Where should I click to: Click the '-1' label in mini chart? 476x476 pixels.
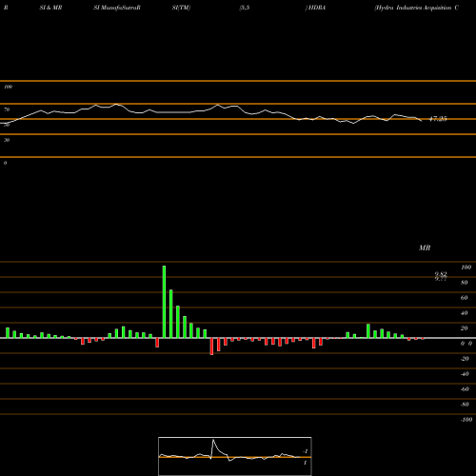tap(306, 451)
